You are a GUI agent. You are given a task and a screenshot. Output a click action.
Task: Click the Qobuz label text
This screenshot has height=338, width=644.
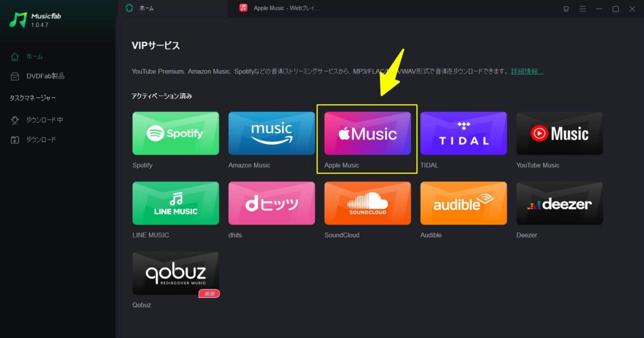[142, 305]
